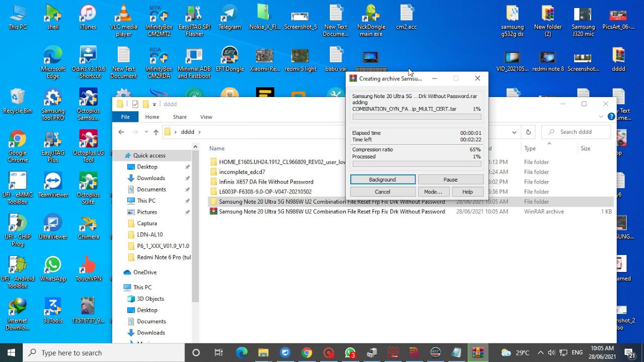
Task: Open Microsoft Edge desktop shortcut
Action: point(53,63)
